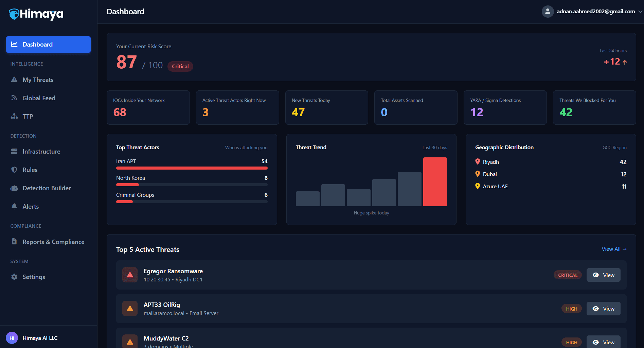Image resolution: width=644 pixels, height=348 pixels.
Task: Click the Detection Builder icon
Action: point(14,188)
